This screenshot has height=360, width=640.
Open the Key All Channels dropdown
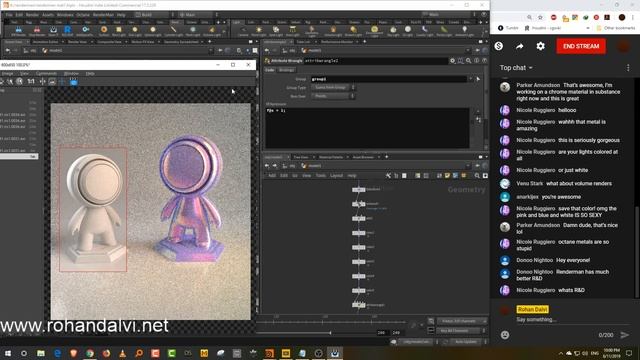pyautogui.click(x=462, y=331)
